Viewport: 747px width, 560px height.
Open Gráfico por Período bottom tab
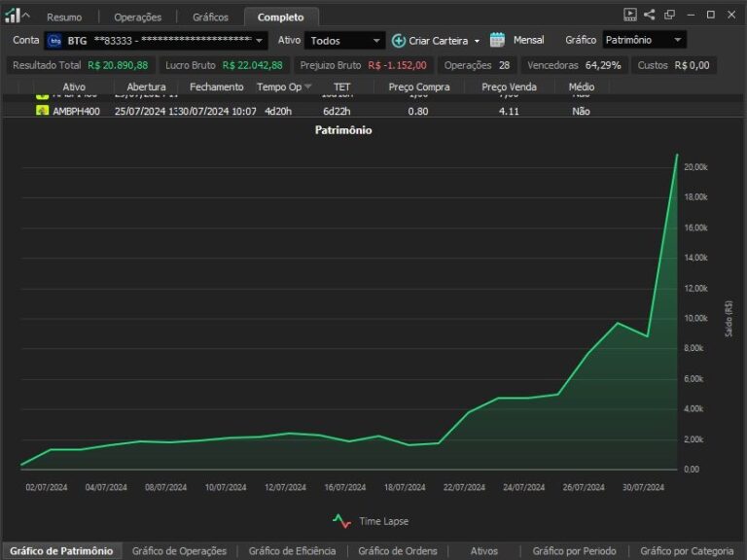click(574, 551)
